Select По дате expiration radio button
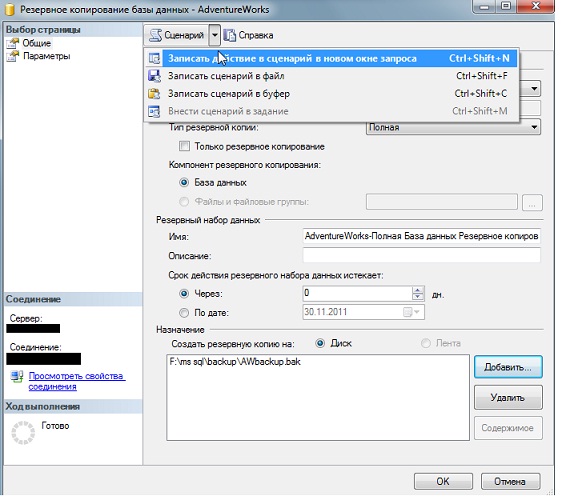Viewport: 568px width, 504px height. (184, 312)
